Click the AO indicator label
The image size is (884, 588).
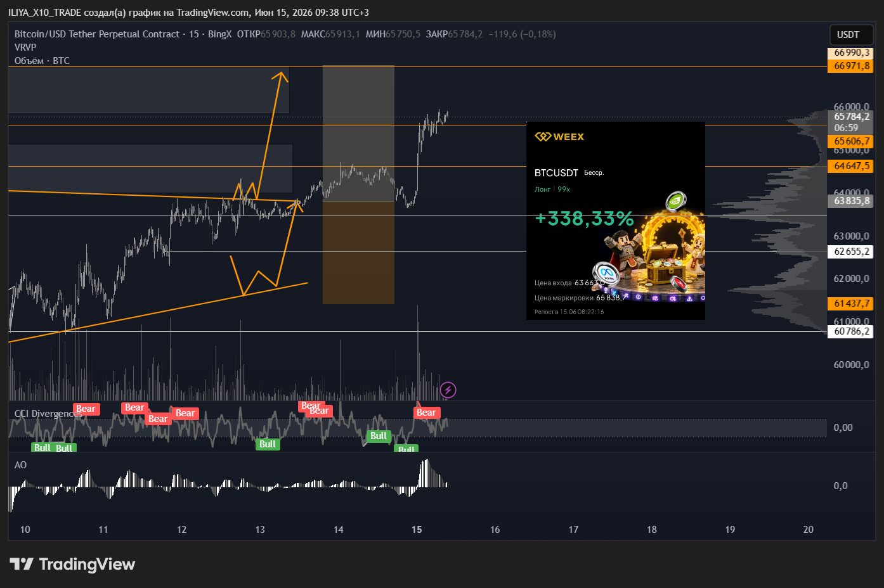[20, 465]
